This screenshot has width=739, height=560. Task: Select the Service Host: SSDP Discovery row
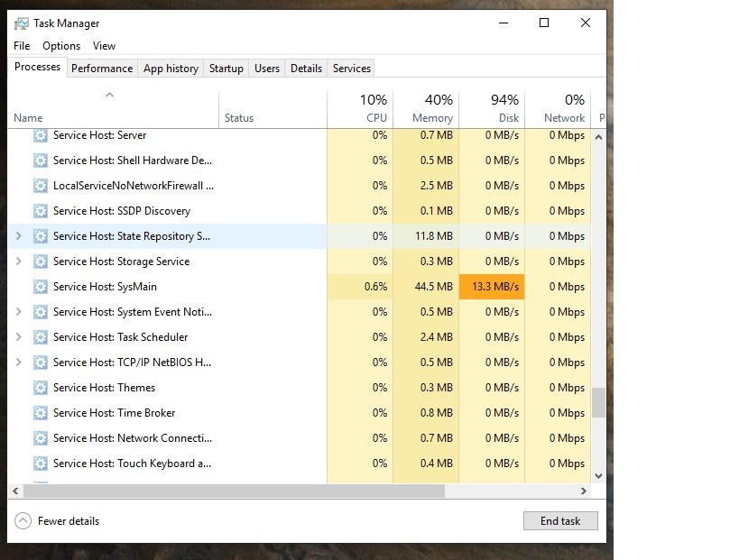click(300, 211)
